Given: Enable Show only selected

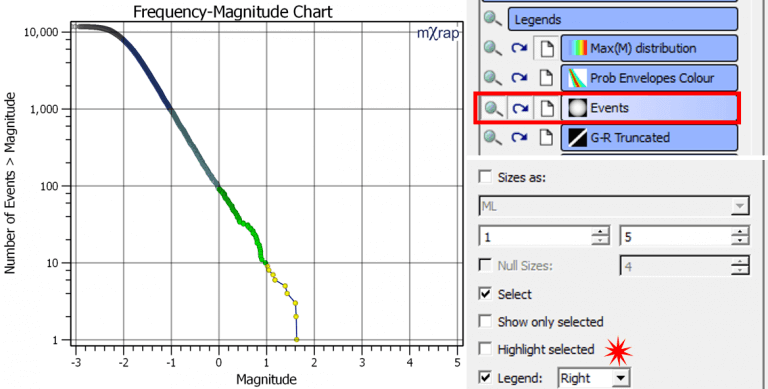Looking at the screenshot, I should 485,321.
